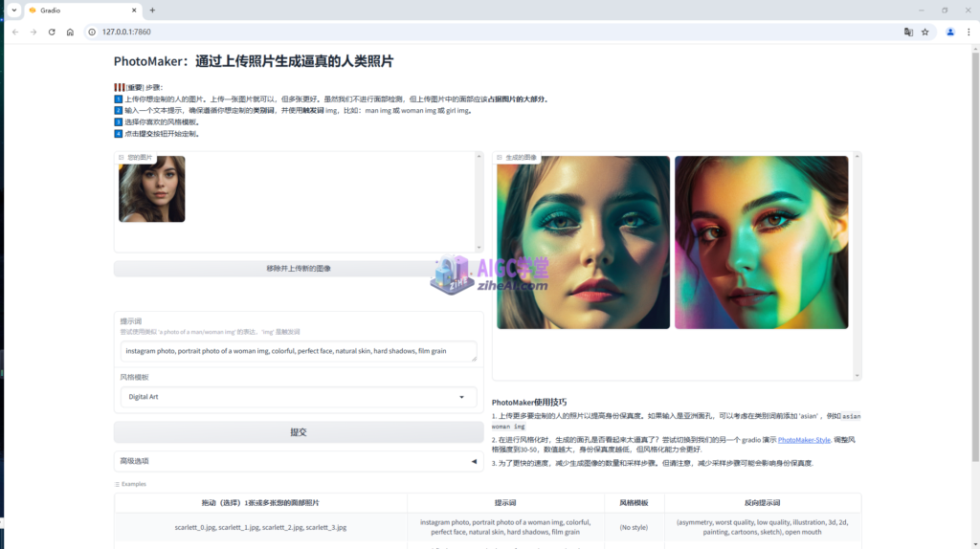Click the 风格模板 column header in Examples
This screenshot has height=549, width=980.
tap(634, 503)
